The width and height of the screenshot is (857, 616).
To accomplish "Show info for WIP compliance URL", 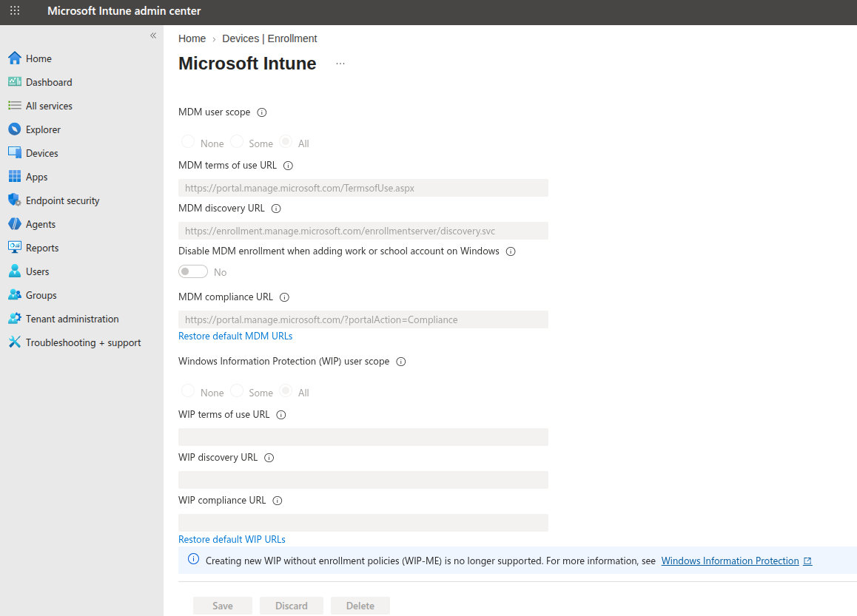I will tap(277, 501).
